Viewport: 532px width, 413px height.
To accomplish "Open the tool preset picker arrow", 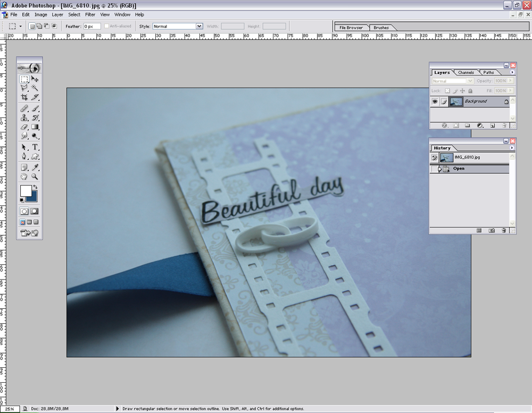I will coord(20,26).
